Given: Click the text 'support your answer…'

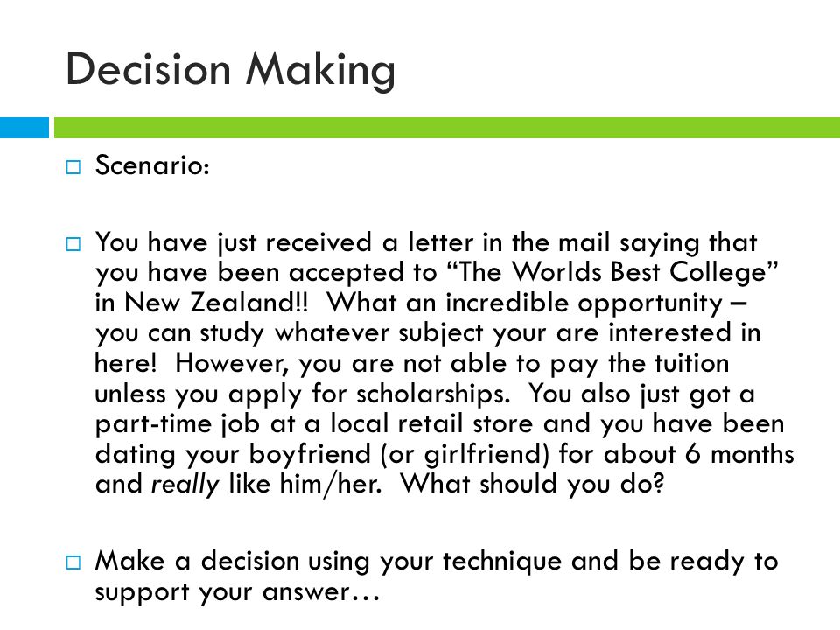Looking at the screenshot, I should click(237, 593).
